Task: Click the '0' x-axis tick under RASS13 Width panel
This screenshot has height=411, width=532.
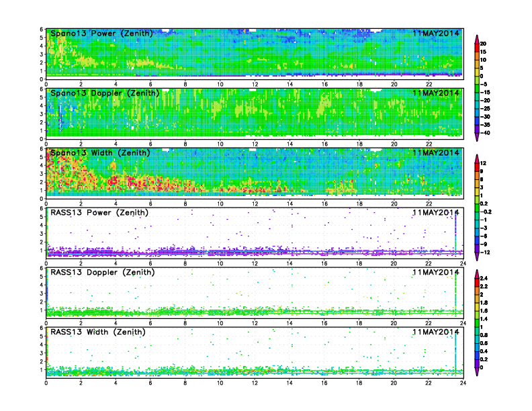Action: pos(46,383)
